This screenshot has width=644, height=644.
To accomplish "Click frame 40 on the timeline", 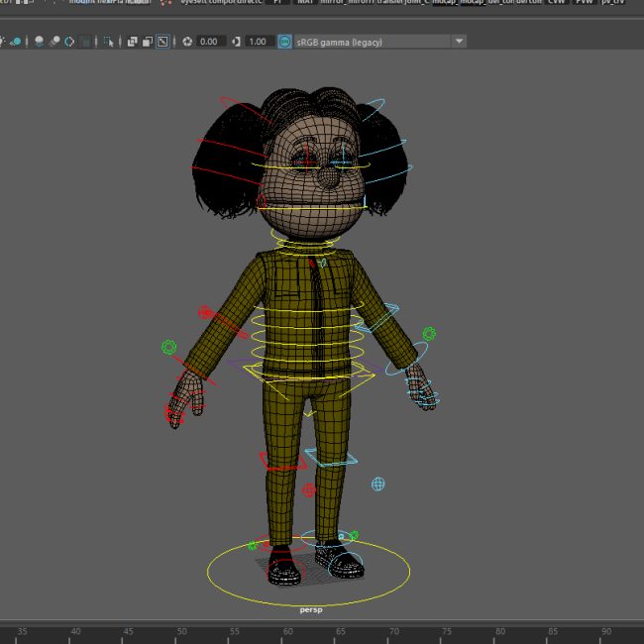I will 75,631.
